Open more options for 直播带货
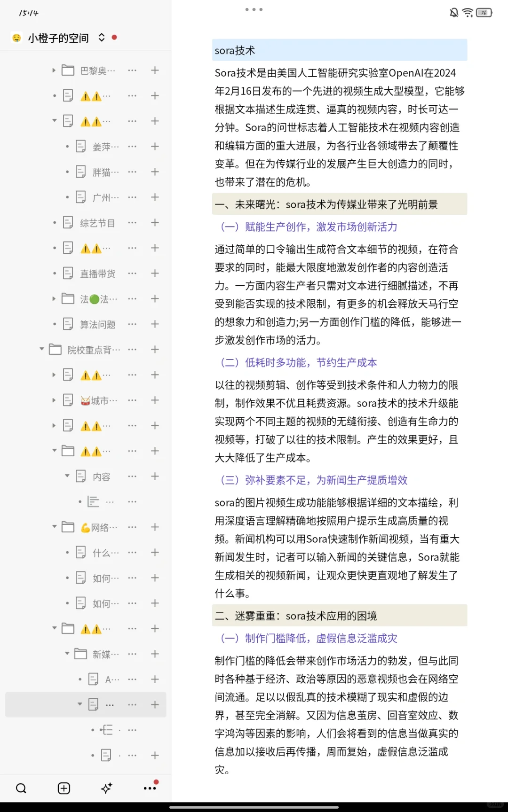This screenshot has width=508, height=812. pyautogui.click(x=132, y=273)
